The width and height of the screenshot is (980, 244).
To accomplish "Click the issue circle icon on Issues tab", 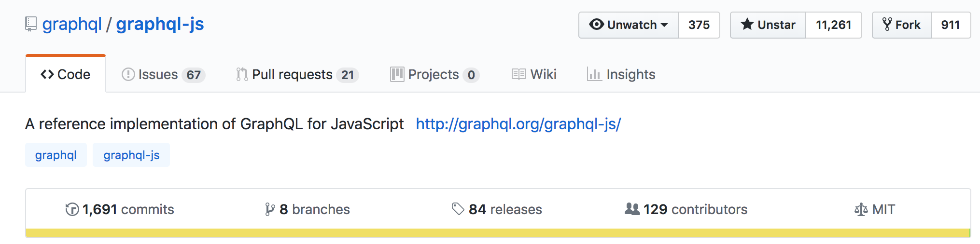I will click(128, 74).
